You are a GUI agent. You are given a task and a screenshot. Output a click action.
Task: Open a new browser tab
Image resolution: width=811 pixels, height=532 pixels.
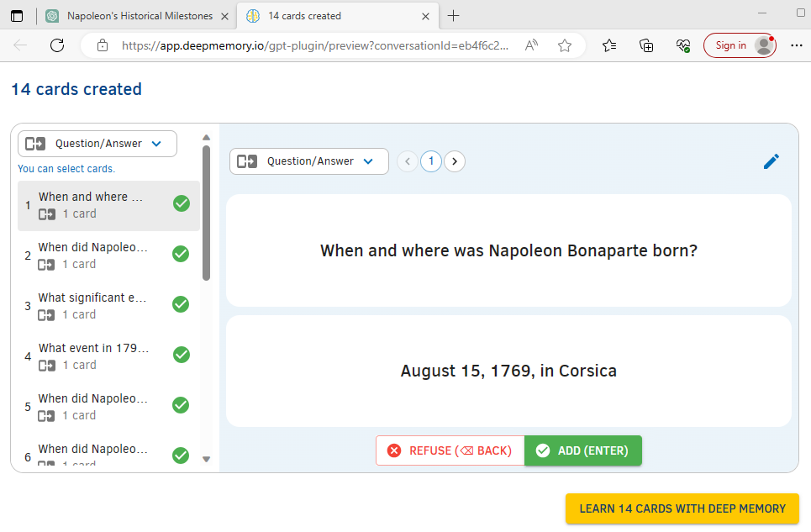[x=454, y=16]
